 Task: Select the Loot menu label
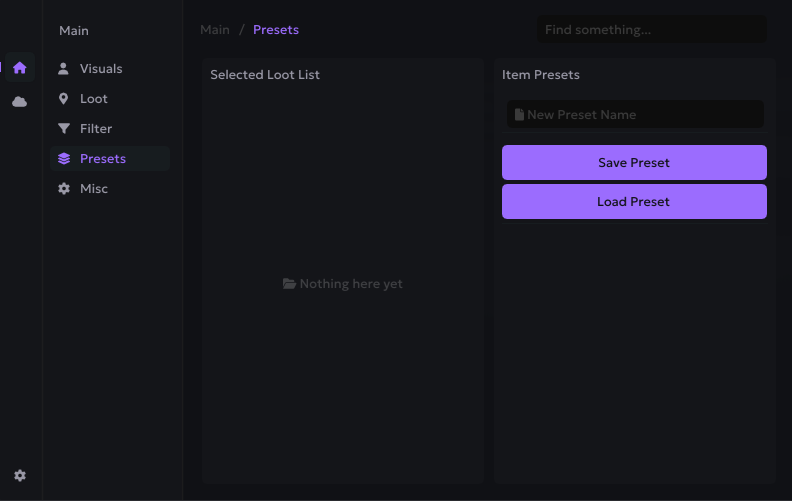click(x=94, y=99)
